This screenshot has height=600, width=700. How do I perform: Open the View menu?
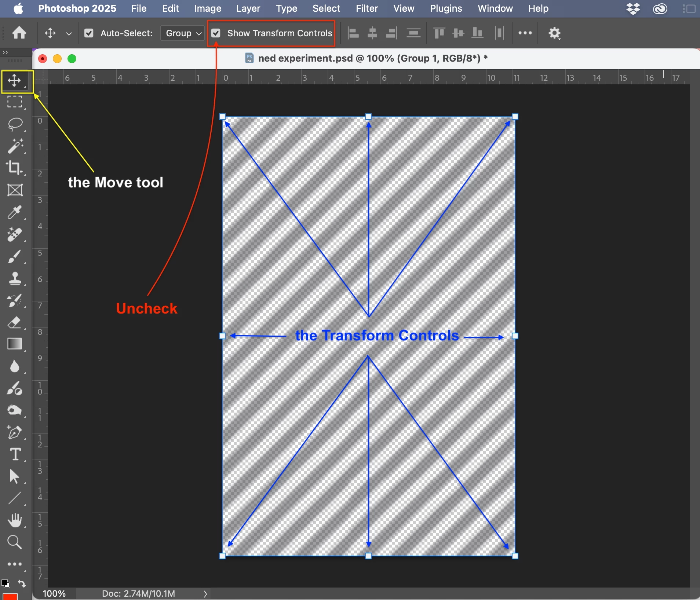pyautogui.click(x=404, y=8)
